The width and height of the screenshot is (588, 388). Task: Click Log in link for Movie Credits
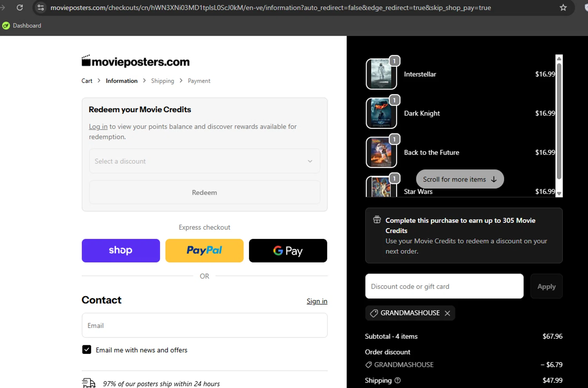[98, 127]
